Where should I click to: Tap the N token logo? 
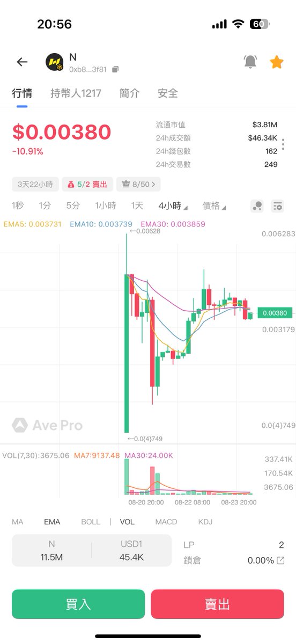click(54, 62)
